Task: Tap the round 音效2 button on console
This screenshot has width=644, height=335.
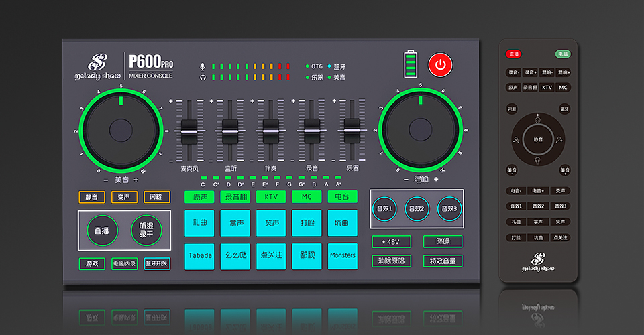Action: (x=417, y=209)
